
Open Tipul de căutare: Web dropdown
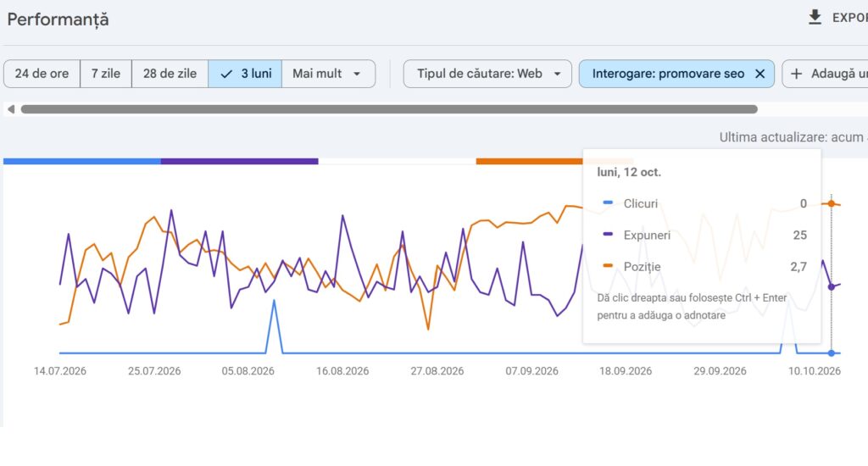487,74
